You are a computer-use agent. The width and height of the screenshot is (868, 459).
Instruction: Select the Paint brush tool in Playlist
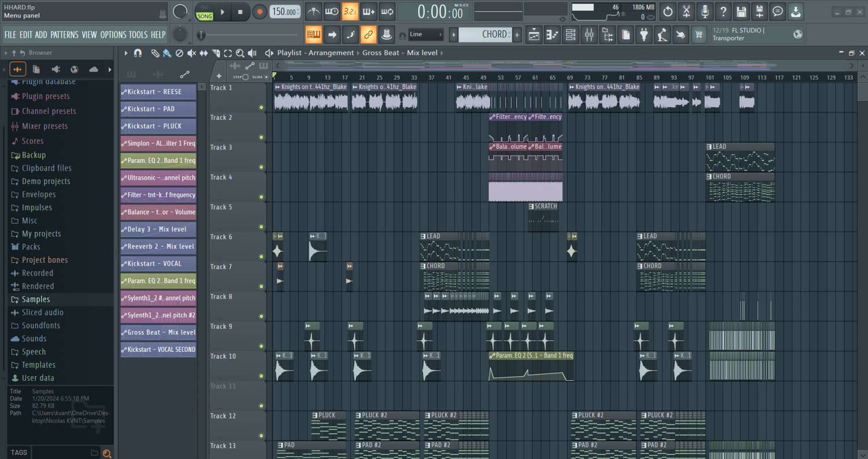[167, 53]
